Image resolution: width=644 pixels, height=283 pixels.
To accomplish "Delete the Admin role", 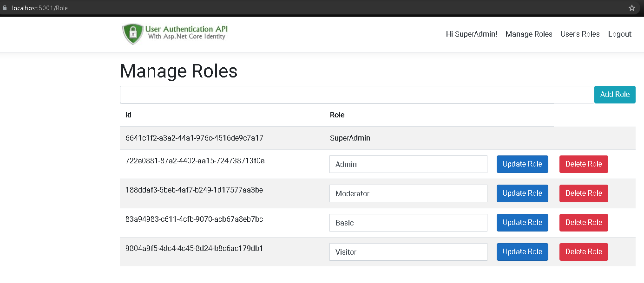I will (x=584, y=164).
